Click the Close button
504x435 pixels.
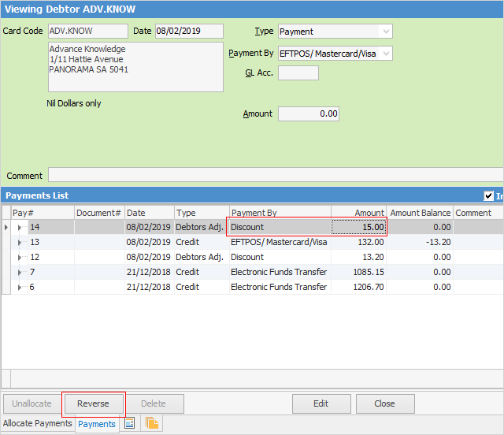[384, 403]
